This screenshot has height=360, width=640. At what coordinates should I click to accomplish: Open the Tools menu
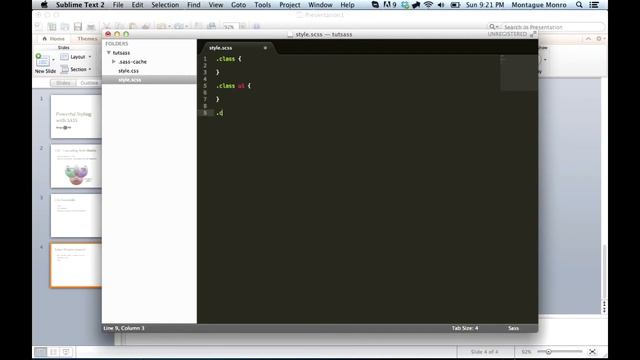262,5
